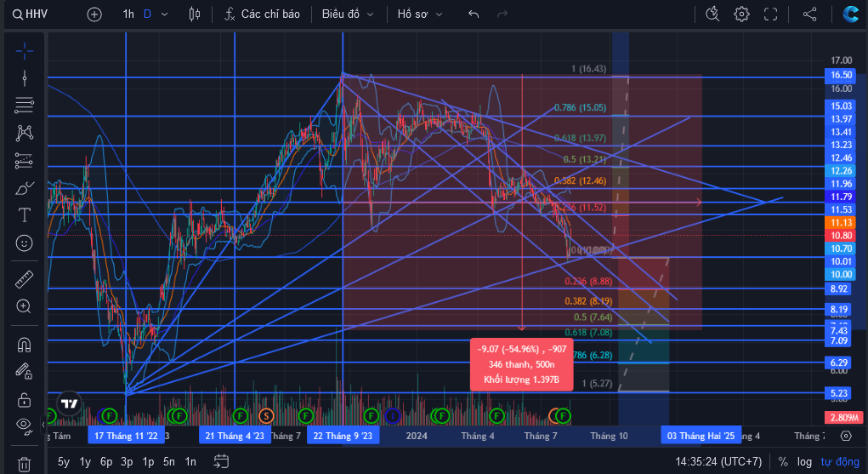Set range to 3p
Image resolution: width=868 pixels, height=474 pixels.
(127, 462)
